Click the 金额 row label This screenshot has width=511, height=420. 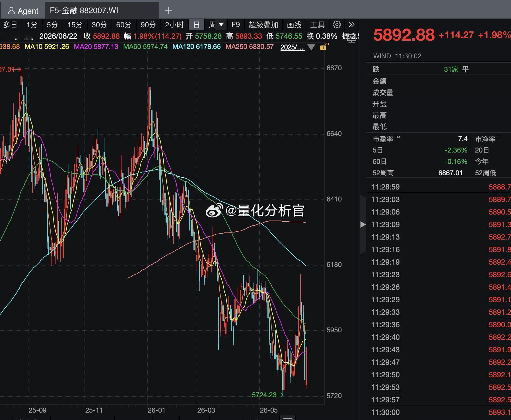tap(380, 81)
